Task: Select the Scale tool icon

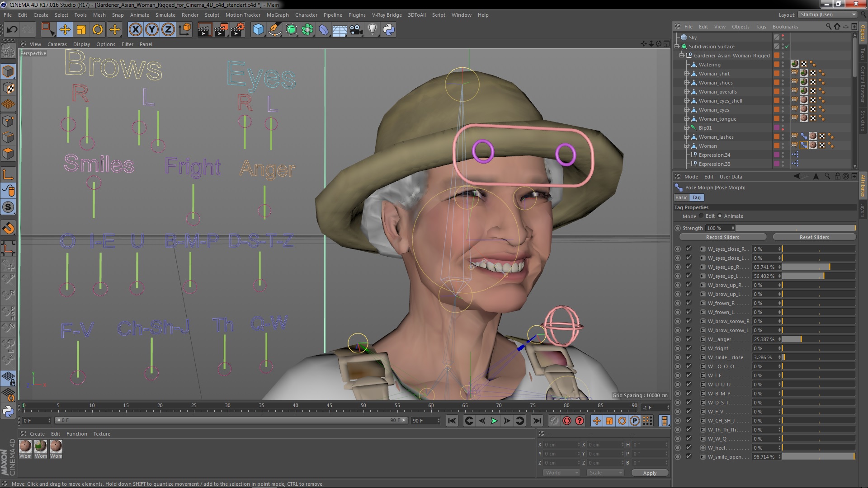Action: [x=81, y=30]
